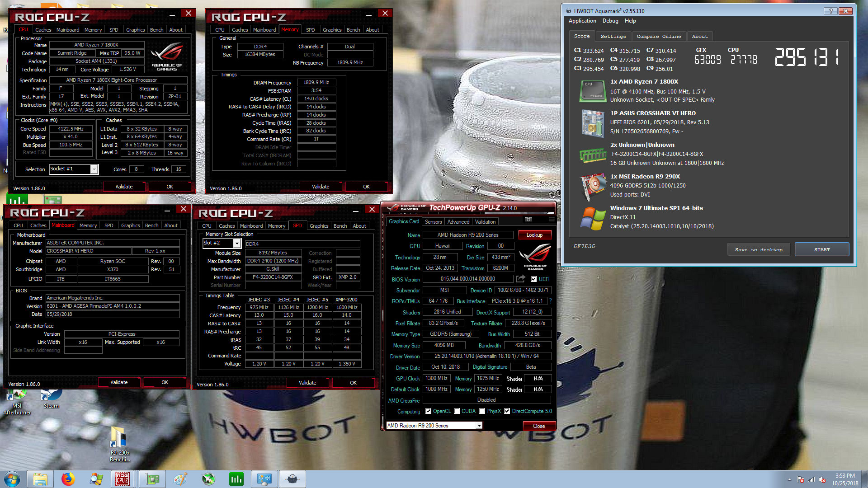Click the Driver Version field in GPU-Z
This screenshot has height=488, width=868.
[486, 356]
